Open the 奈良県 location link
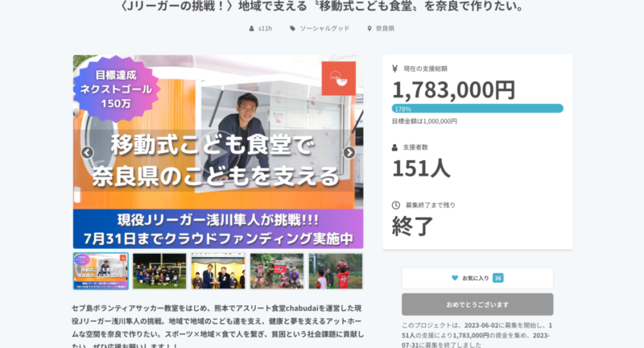The image size is (644, 348). click(x=385, y=28)
